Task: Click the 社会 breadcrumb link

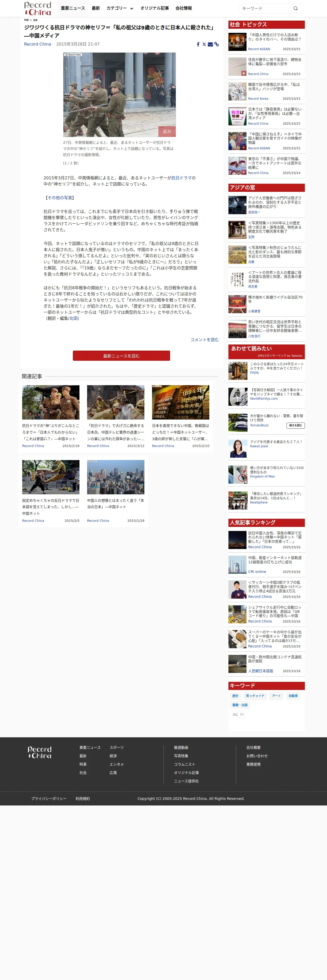Action: (35, 20)
